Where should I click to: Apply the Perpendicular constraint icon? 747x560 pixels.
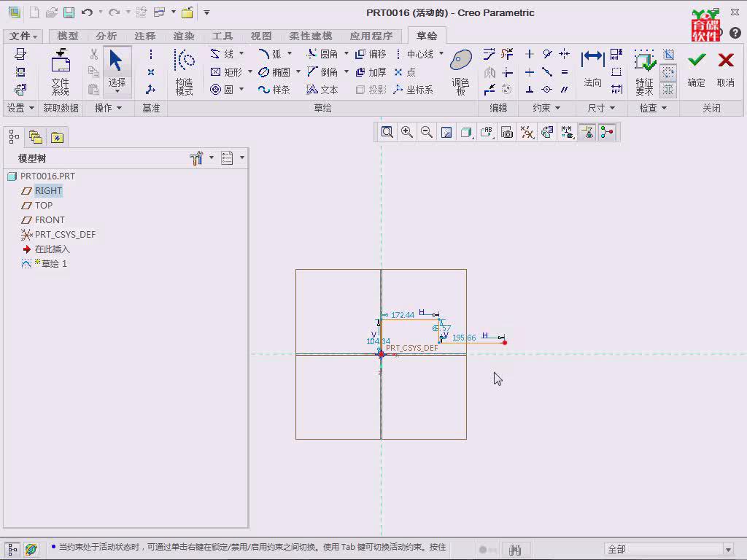click(x=530, y=90)
